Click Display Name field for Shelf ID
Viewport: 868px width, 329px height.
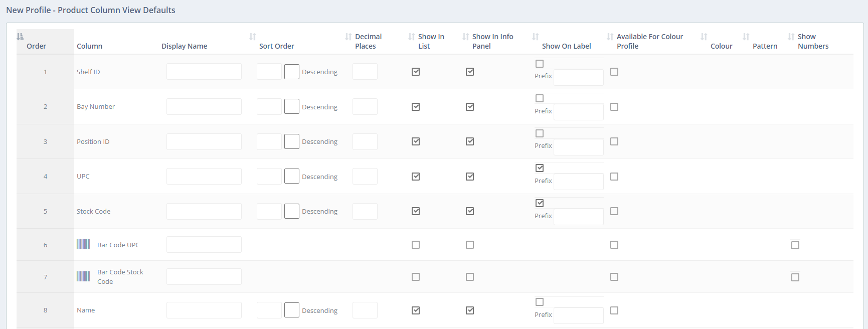coord(204,72)
